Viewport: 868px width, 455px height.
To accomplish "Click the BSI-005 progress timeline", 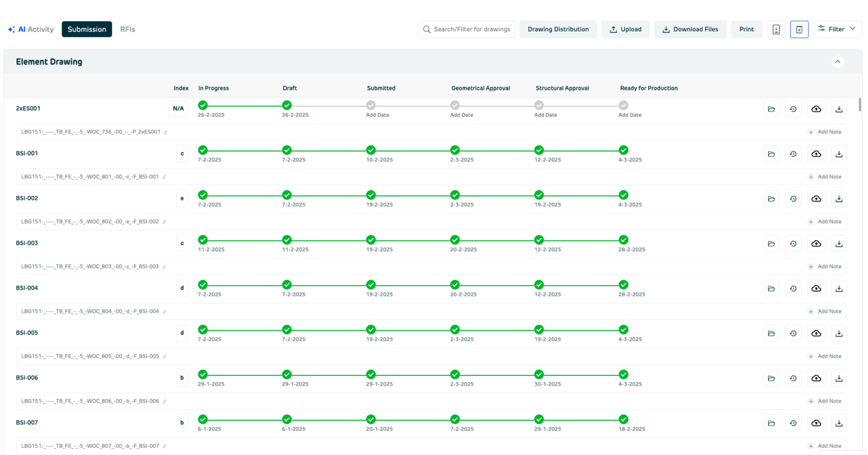I will click(413, 330).
